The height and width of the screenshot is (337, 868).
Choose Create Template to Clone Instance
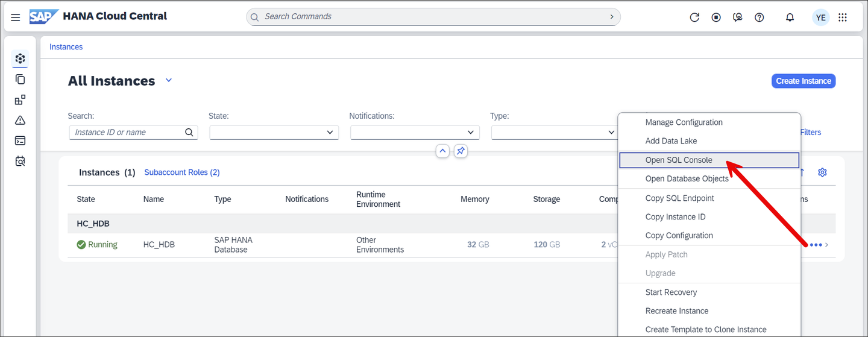[709, 329]
